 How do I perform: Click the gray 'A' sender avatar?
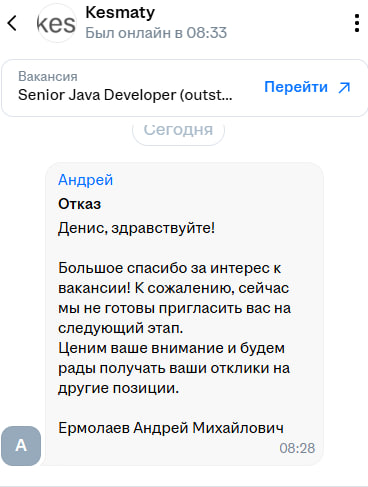(x=21, y=446)
